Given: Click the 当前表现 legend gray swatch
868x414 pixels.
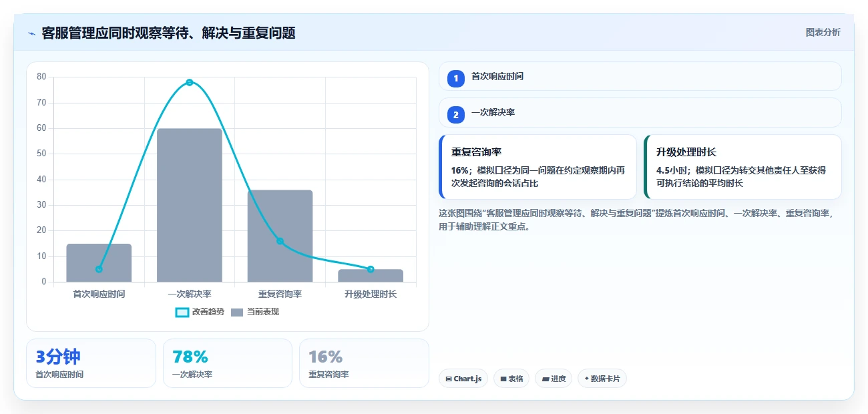Looking at the screenshot, I should click(x=237, y=312).
